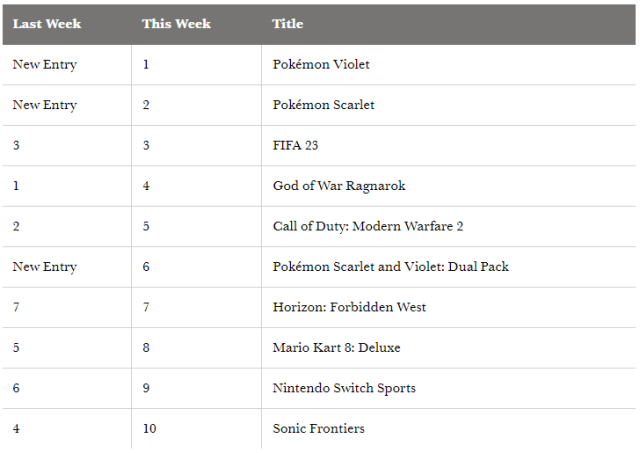Click this week's rank 1 cell

(x=146, y=65)
